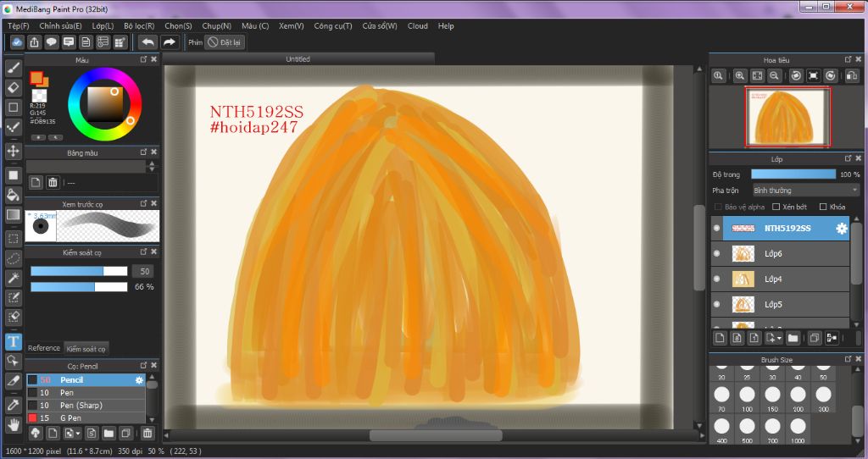
Task: Select the Pen (Sharp) brush row
Action: click(86, 406)
